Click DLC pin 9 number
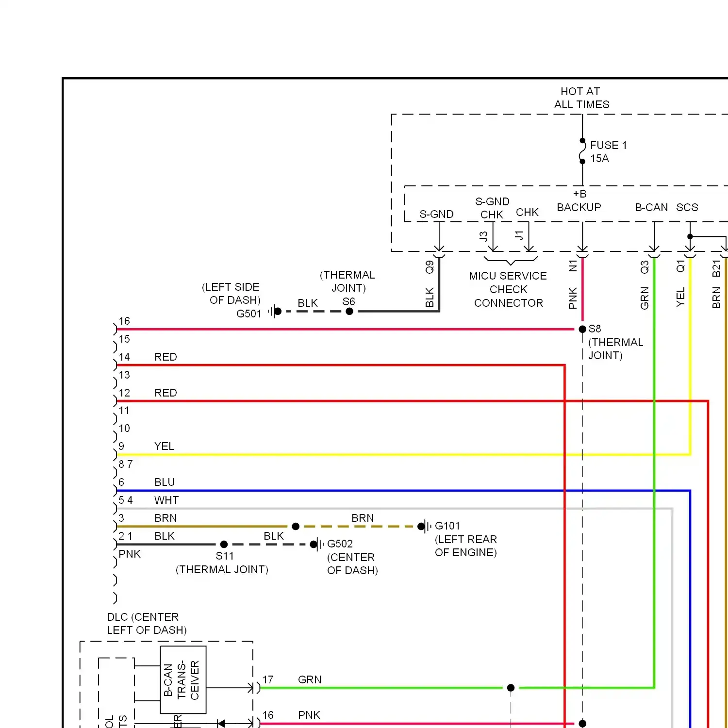This screenshot has width=728, height=728. coord(121,446)
